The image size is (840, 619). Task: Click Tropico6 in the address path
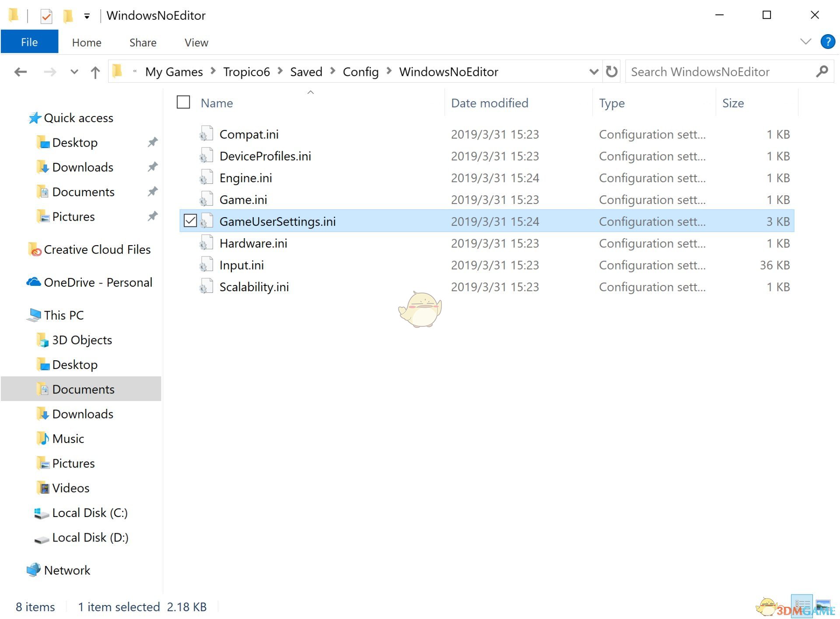[246, 72]
